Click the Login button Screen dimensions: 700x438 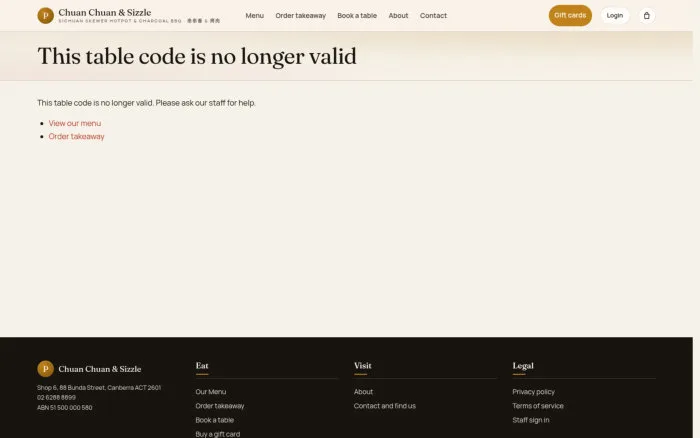(x=615, y=16)
